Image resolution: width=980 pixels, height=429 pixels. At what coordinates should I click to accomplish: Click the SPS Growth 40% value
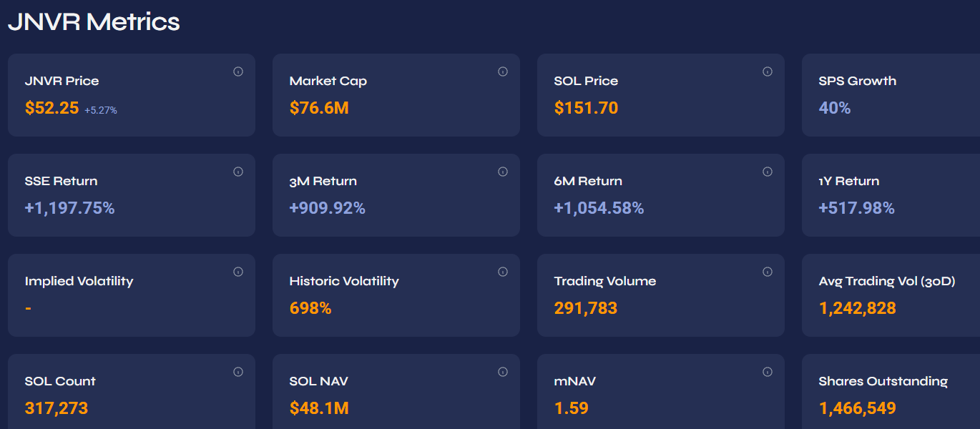pyautogui.click(x=834, y=109)
